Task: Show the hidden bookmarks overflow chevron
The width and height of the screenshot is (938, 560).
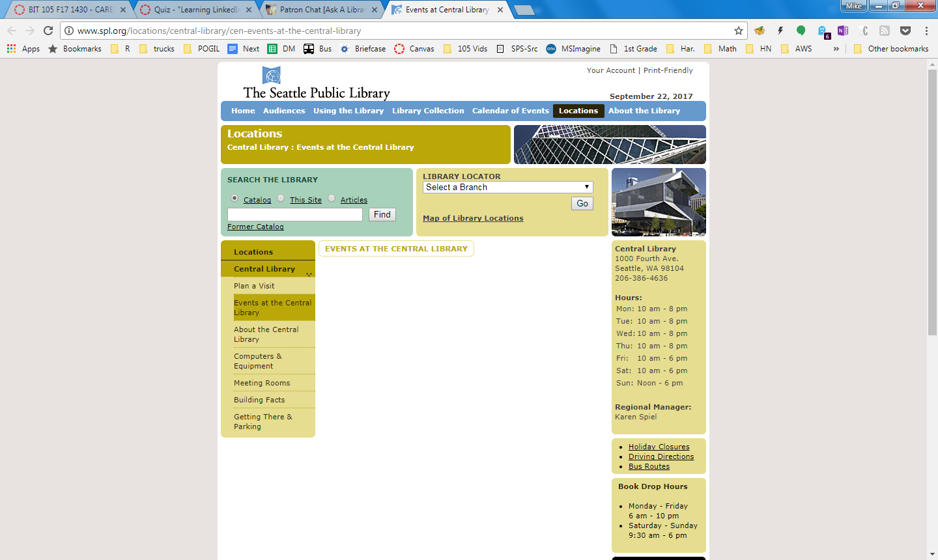Action: (836, 49)
